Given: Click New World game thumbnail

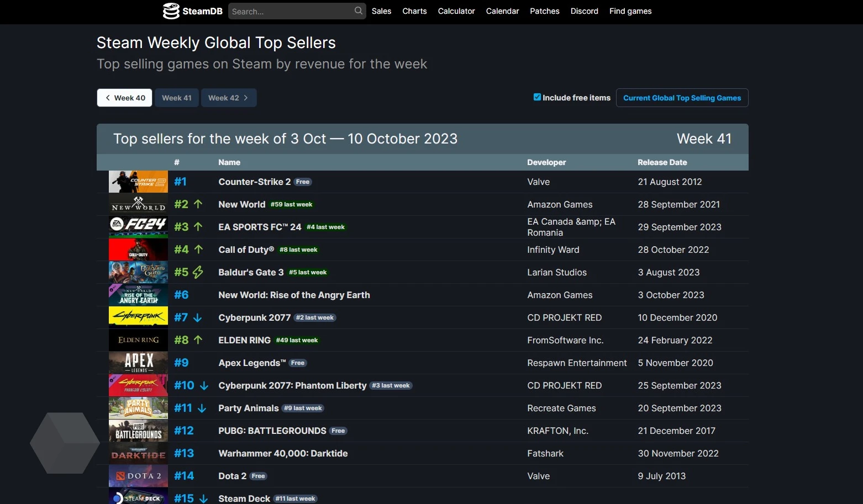Looking at the screenshot, I should [138, 204].
